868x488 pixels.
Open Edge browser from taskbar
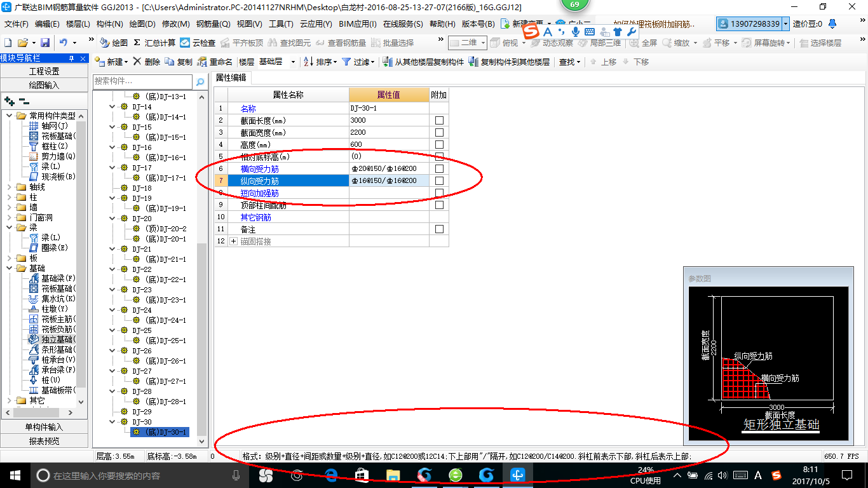331,475
